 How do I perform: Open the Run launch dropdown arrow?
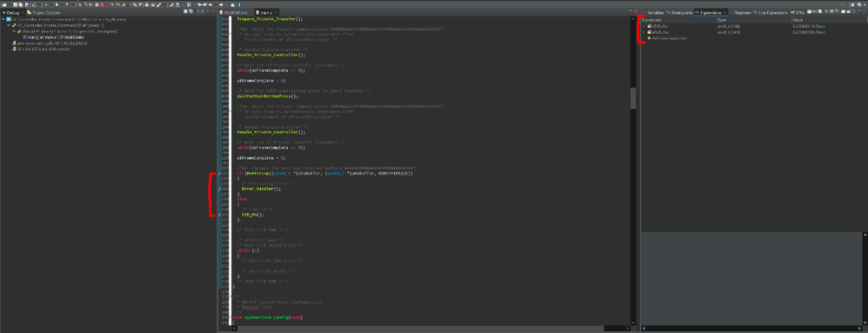tap(62, 5)
